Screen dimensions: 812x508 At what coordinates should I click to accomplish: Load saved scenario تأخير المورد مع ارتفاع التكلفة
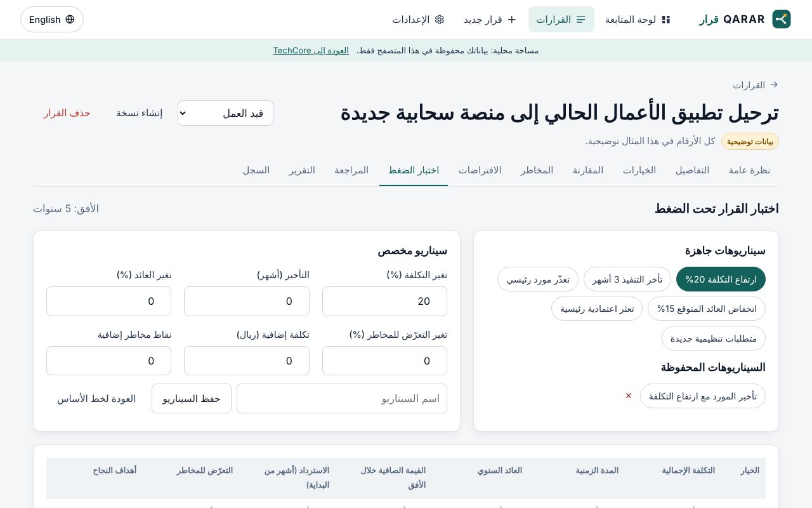[703, 396]
